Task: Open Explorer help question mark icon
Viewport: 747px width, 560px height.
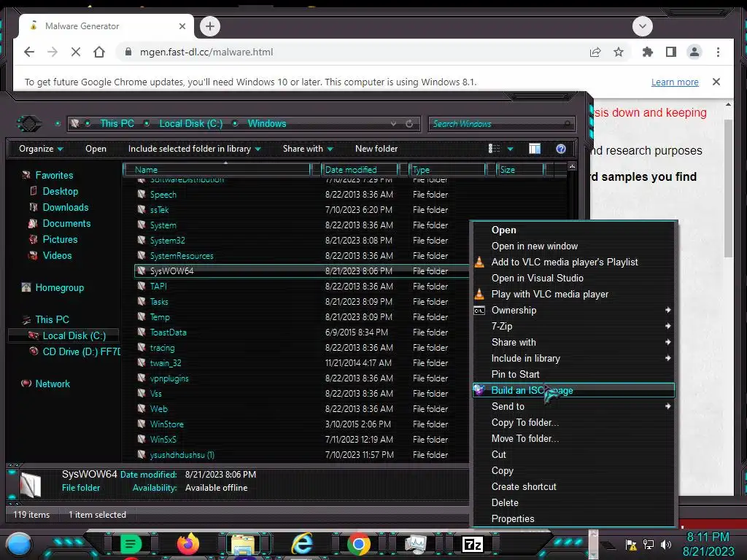Action: (561, 149)
